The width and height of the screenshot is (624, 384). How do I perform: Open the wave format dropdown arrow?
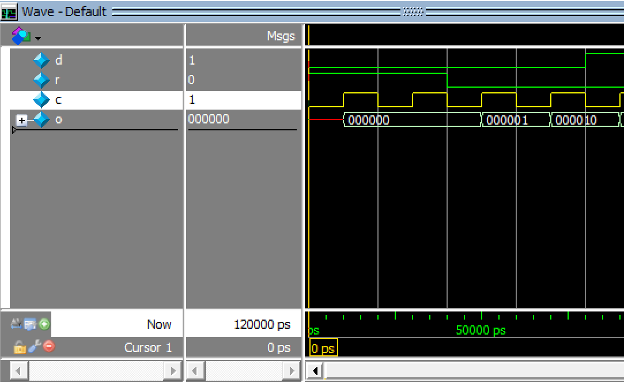tap(38, 39)
